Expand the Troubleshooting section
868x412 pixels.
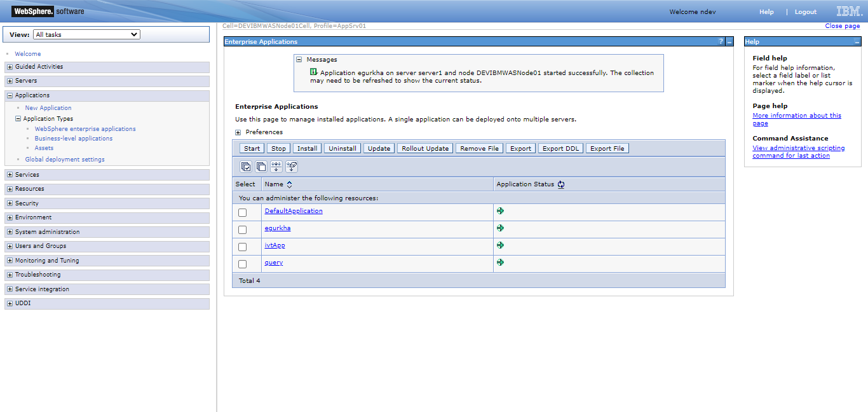click(x=10, y=275)
